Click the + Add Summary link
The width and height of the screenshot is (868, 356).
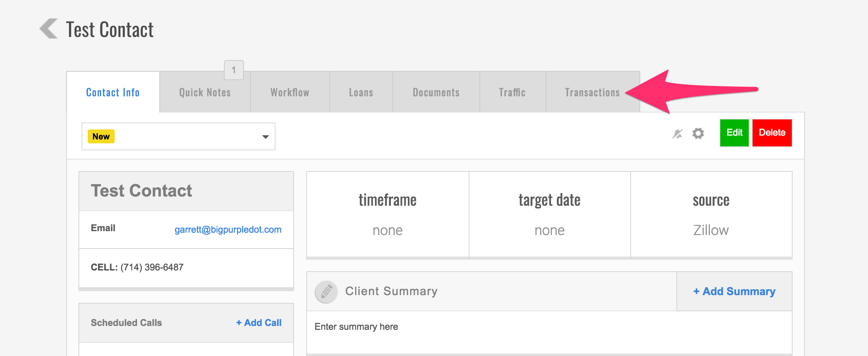pyautogui.click(x=734, y=292)
